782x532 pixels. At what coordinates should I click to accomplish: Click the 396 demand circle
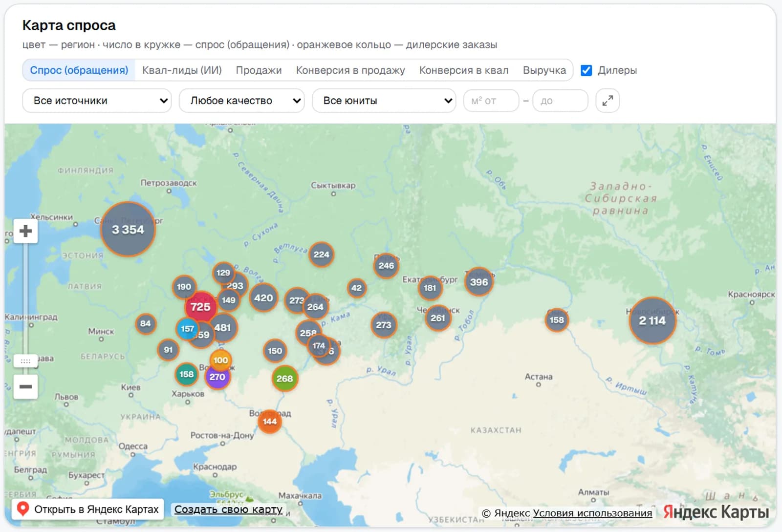click(x=479, y=282)
